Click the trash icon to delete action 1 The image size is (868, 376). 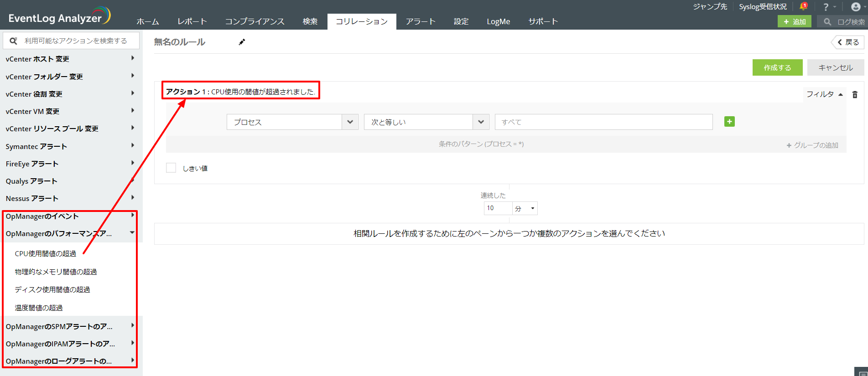coord(855,94)
